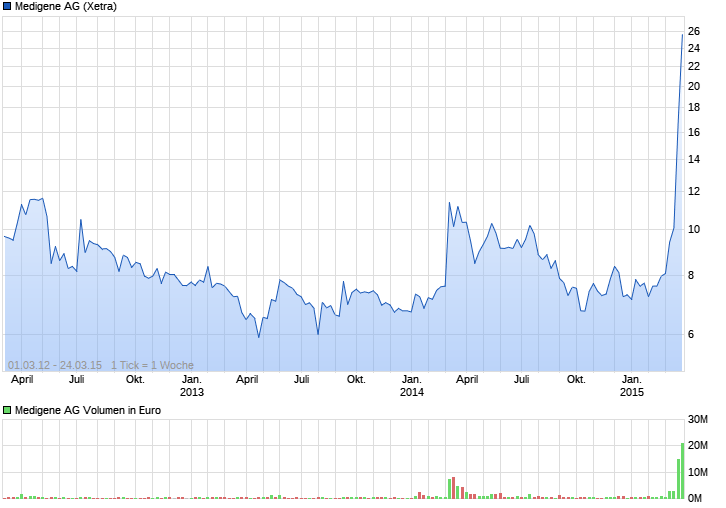
Task: Click the volume axis label 10M
Action: click(x=697, y=472)
